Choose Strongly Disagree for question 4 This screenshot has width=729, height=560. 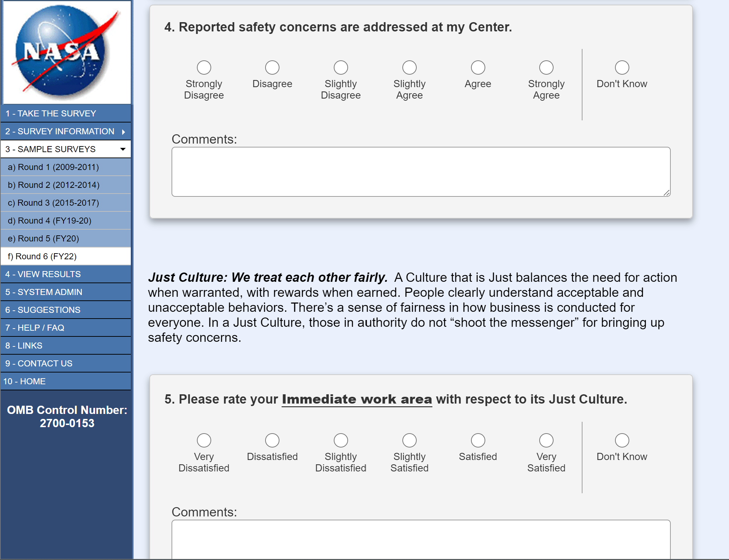(x=204, y=67)
